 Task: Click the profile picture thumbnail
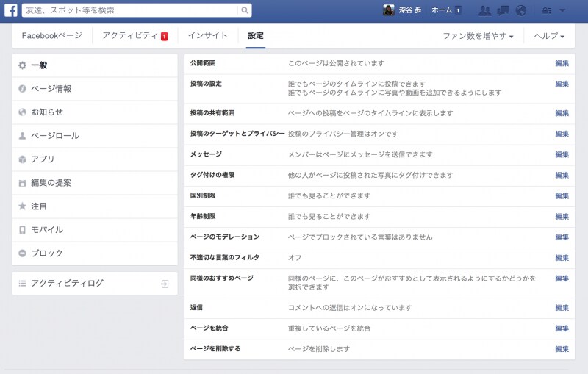389,10
